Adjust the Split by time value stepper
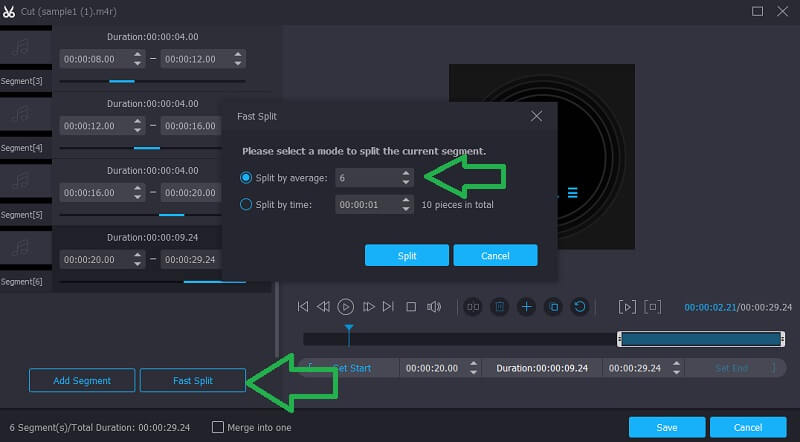The width and height of the screenshot is (800, 442). click(405, 204)
